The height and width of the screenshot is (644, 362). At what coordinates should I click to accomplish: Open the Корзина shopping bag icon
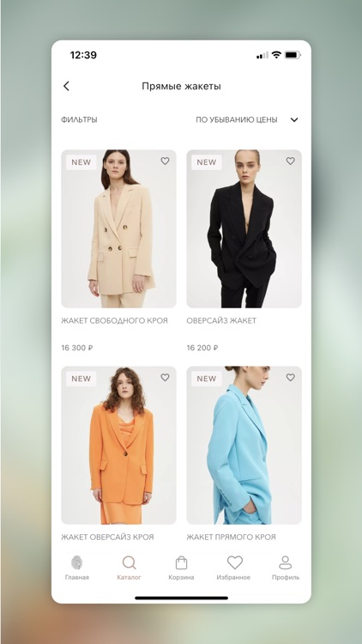(x=181, y=562)
